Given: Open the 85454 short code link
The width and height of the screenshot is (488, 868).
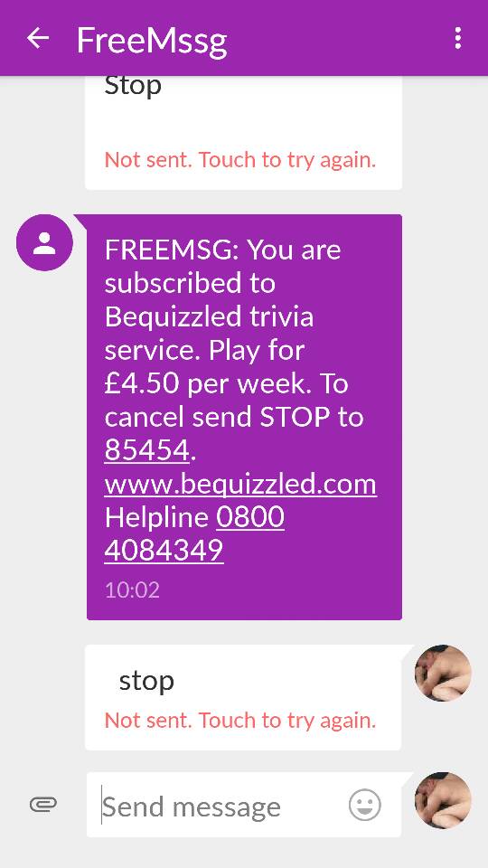Looking at the screenshot, I should pos(146,450).
